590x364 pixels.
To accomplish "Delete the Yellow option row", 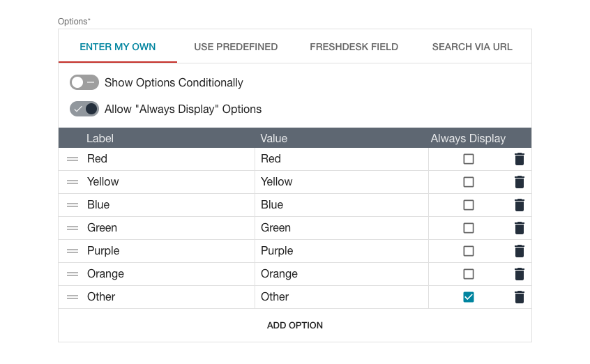I will (x=519, y=182).
